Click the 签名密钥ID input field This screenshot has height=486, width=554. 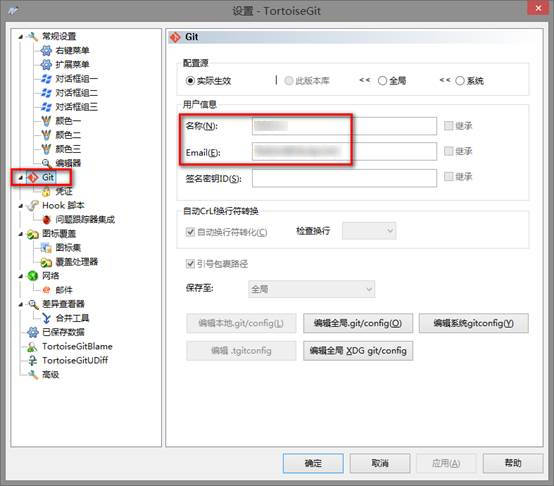[x=344, y=178]
